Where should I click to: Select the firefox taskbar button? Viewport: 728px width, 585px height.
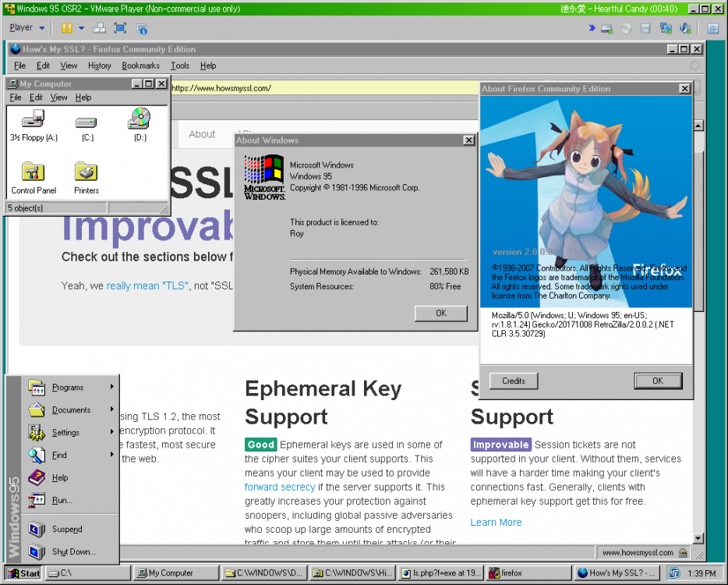coord(528,573)
